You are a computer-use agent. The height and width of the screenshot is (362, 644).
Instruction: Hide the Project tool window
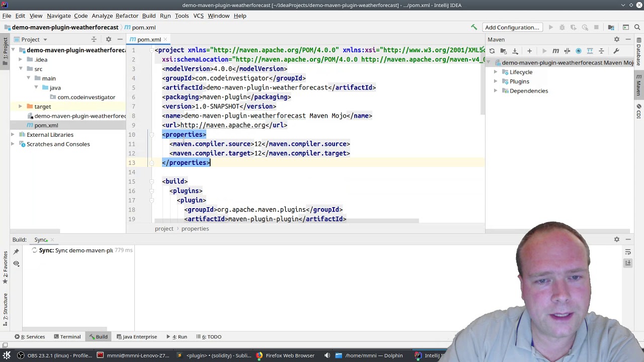tap(120, 39)
